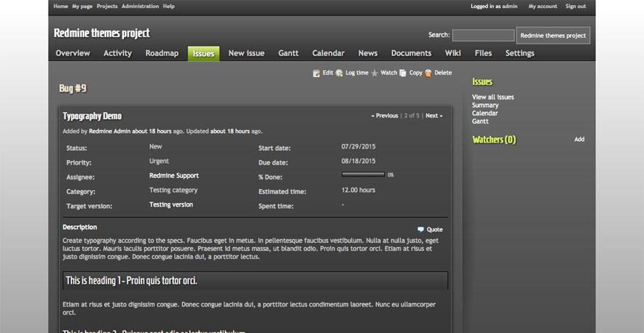This screenshot has width=644, height=333.
Task: Click Home in top menu
Action: click(x=60, y=7)
